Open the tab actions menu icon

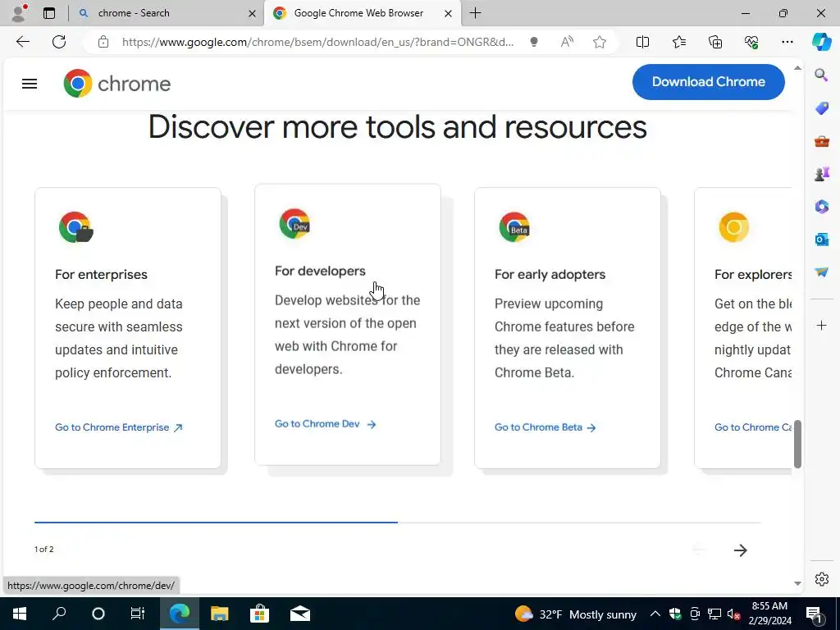(x=49, y=13)
